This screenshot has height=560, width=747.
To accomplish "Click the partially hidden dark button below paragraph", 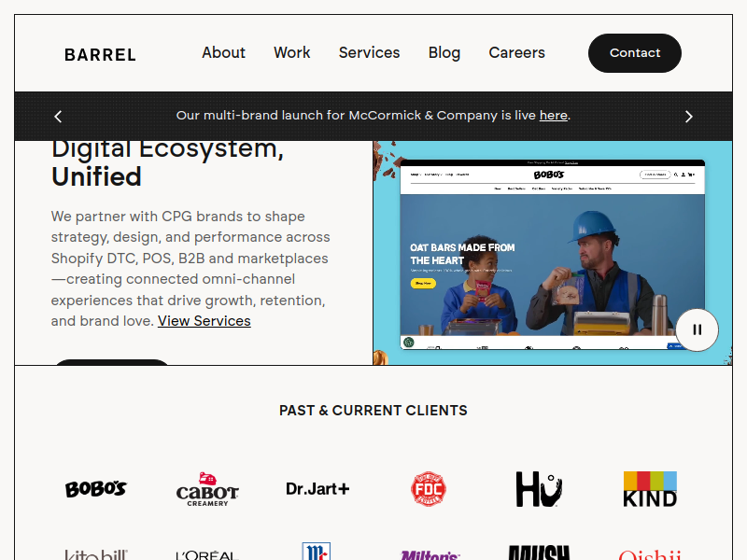I will pyautogui.click(x=112, y=362).
